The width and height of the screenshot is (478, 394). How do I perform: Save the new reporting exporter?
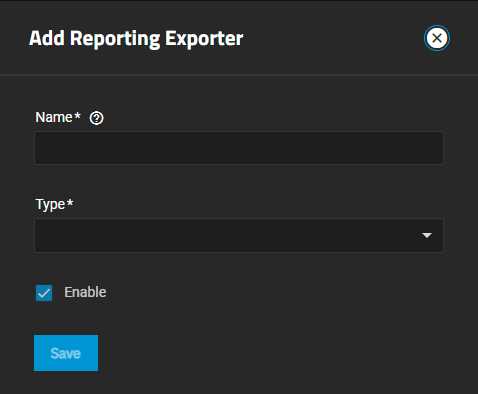(x=66, y=353)
